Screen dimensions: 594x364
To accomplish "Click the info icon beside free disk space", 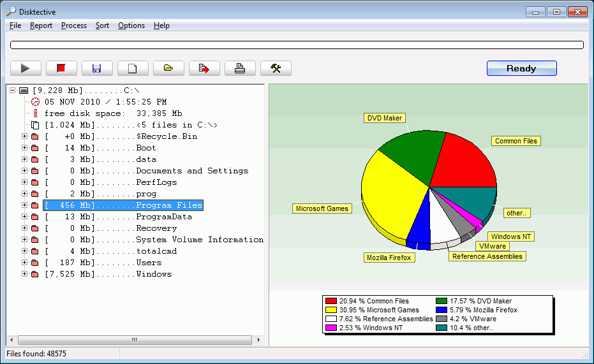I will tap(36, 113).
